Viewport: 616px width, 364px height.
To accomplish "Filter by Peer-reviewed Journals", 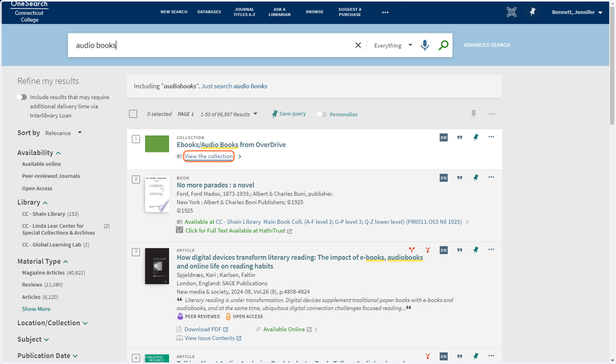I will point(51,176).
